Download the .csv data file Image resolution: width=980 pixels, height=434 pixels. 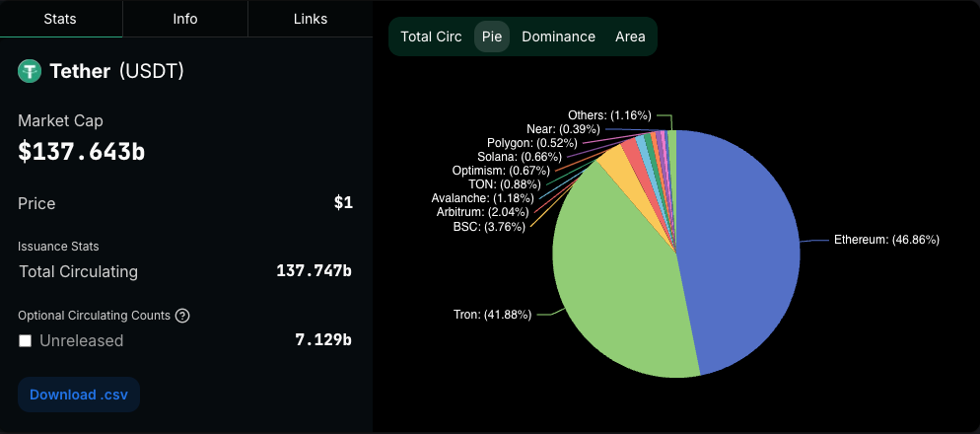79,395
